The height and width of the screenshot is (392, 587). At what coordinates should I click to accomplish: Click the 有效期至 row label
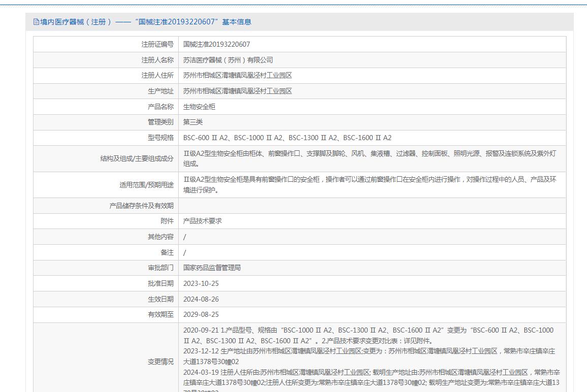[160, 315]
